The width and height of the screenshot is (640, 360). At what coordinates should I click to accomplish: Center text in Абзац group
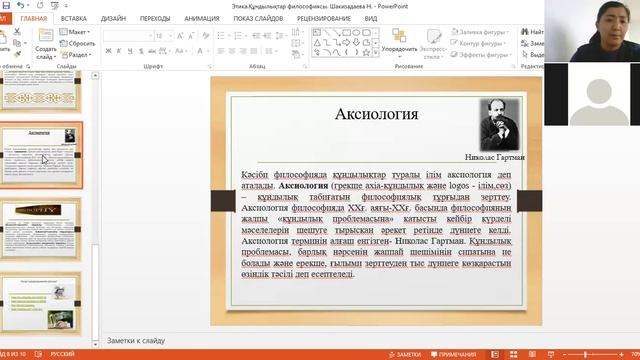(x=232, y=51)
